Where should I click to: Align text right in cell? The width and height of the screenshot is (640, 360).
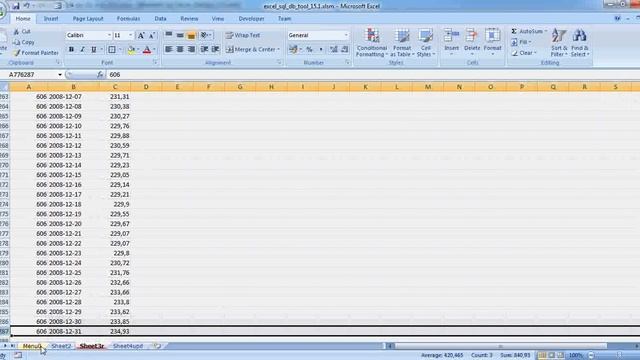tap(191, 49)
